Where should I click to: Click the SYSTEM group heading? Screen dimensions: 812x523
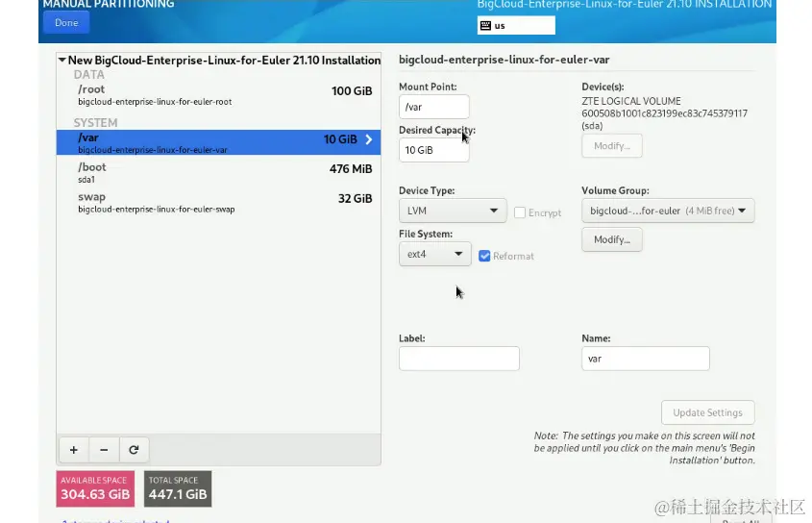tap(95, 123)
